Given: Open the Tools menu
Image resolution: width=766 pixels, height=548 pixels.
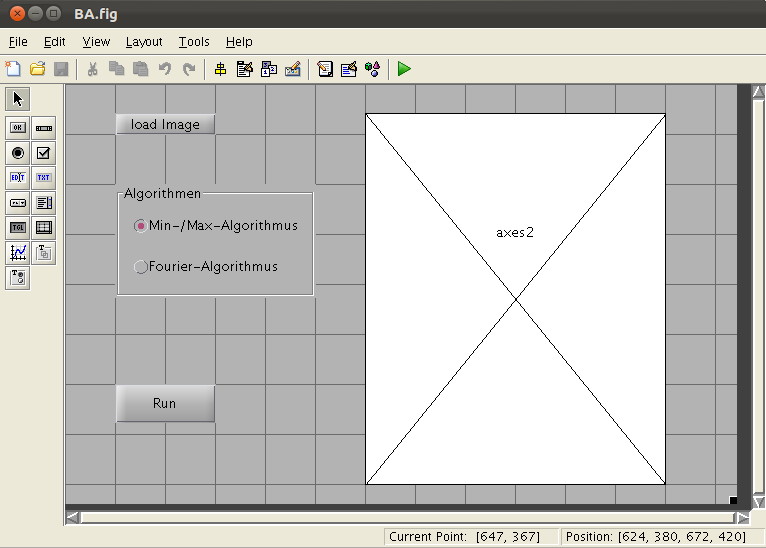Looking at the screenshot, I should coord(194,42).
